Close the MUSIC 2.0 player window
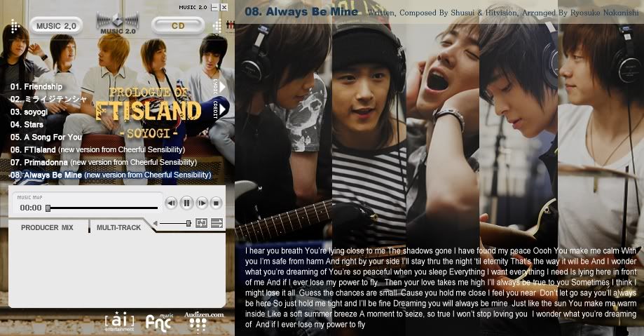Screen dimensions: 644x336 224,8
